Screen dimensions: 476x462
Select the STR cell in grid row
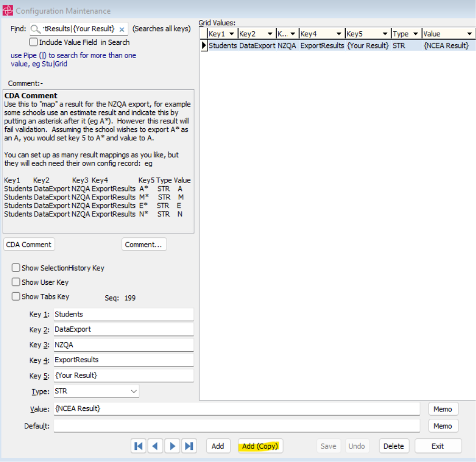coord(406,45)
